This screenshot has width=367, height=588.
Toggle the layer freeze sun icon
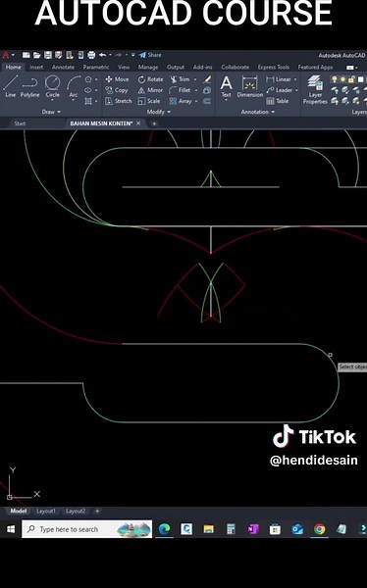[x=342, y=79]
